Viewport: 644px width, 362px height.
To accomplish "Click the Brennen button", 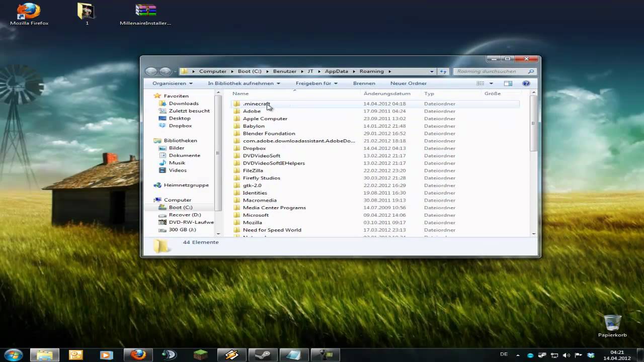I will click(x=364, y=83).
